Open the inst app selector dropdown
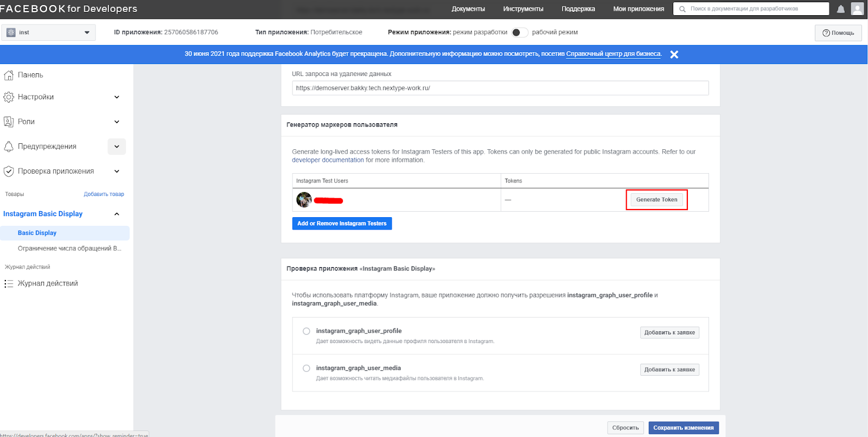This screenshot has height=437, width=868. [48, 33]
